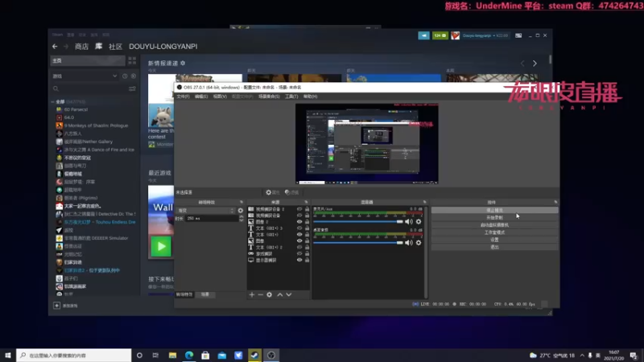Move selected source down with the arrow
This screenshot has height=362, width=644.
tap(289, 294)
